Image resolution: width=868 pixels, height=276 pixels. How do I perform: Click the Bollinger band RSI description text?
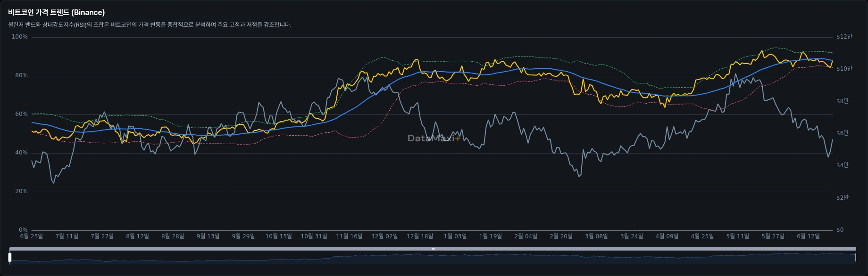pyautogui.click(x=150, y=24)
